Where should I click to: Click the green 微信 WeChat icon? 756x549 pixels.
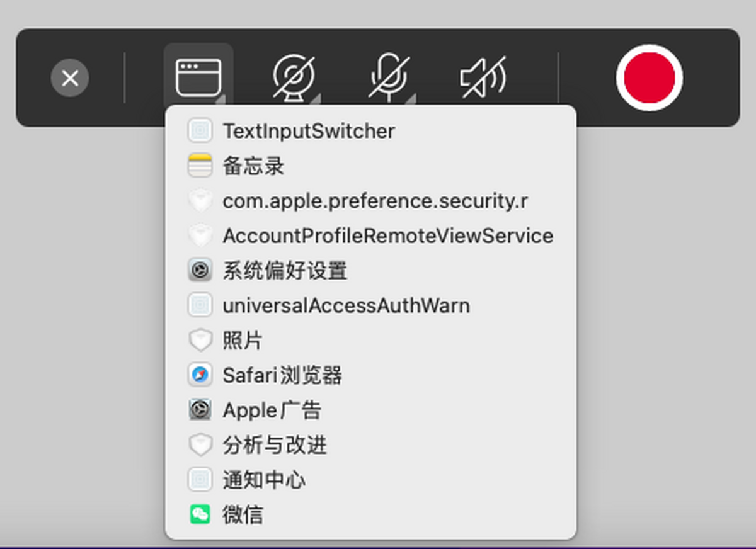click(x=200, y=515)
